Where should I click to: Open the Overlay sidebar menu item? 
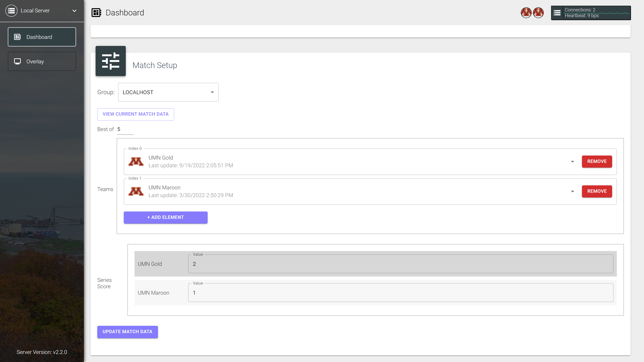42,62
